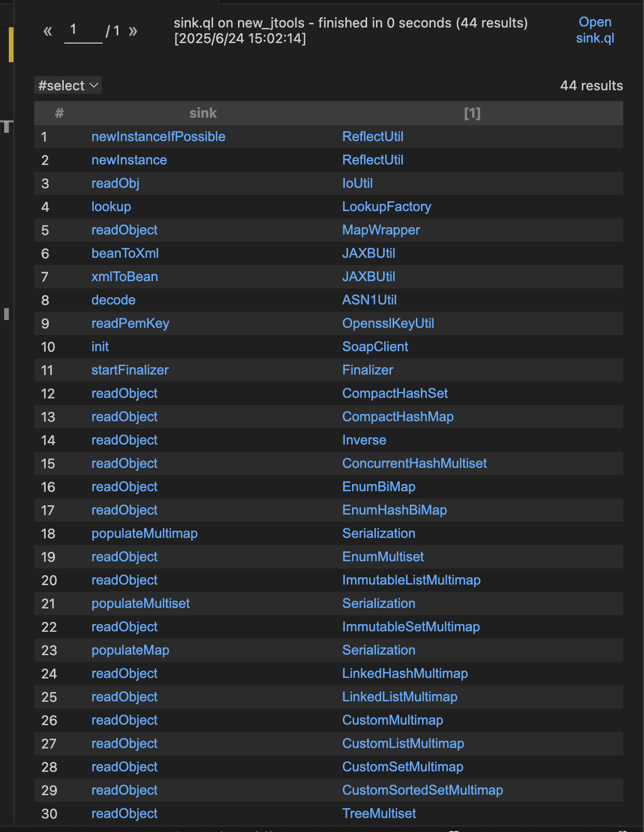644x832 pixels.
Task: Open sink.ql link
Action: click(x=595, y=30)
